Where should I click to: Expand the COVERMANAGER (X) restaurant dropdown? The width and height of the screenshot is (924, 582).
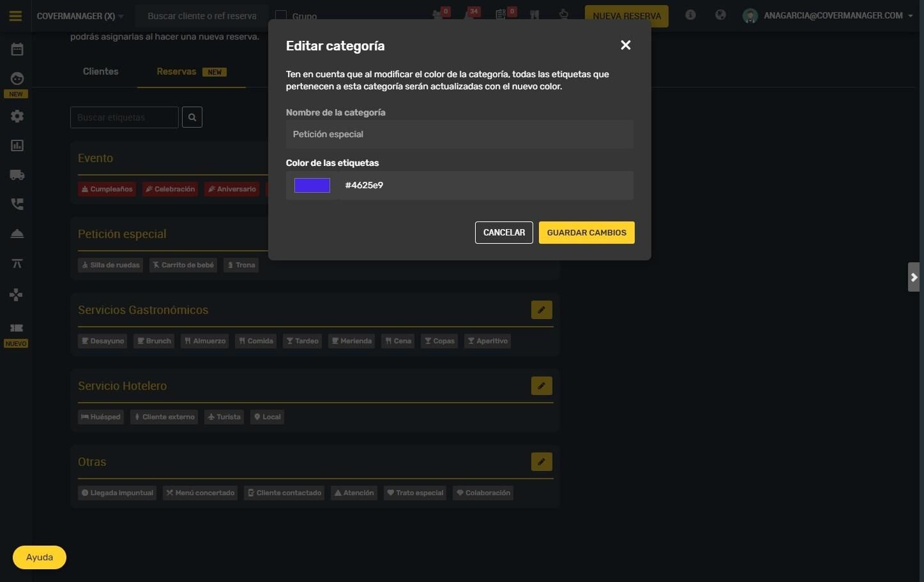point(80,16)
